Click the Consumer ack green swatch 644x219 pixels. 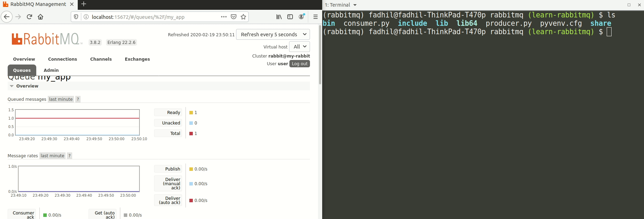point(45,215)
